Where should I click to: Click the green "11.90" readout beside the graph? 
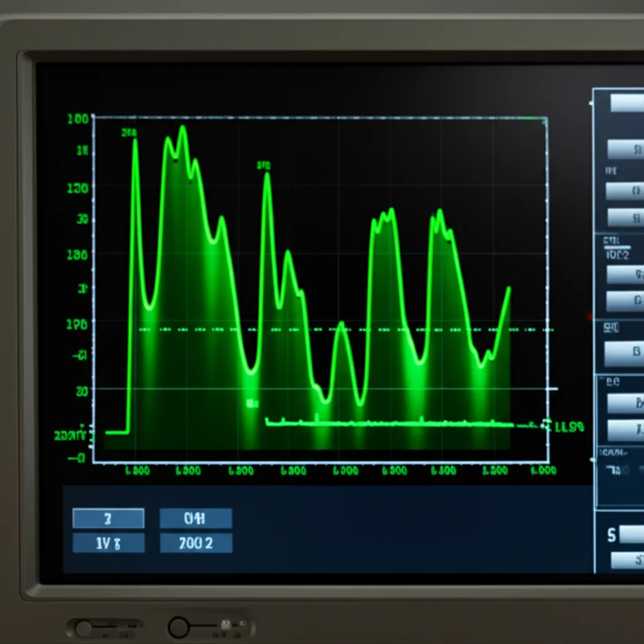click(x=569, y=427)
